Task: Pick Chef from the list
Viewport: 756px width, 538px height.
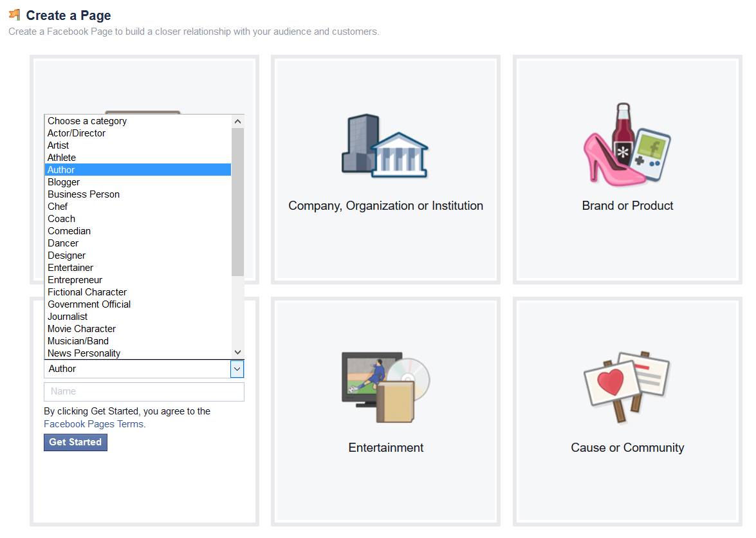Action: click(x=138, y=207)
